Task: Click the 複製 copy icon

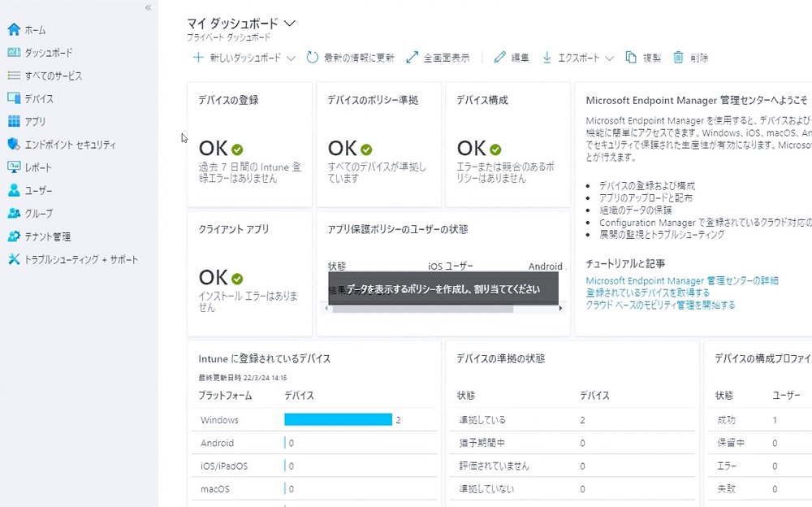Action: point(631,58)
